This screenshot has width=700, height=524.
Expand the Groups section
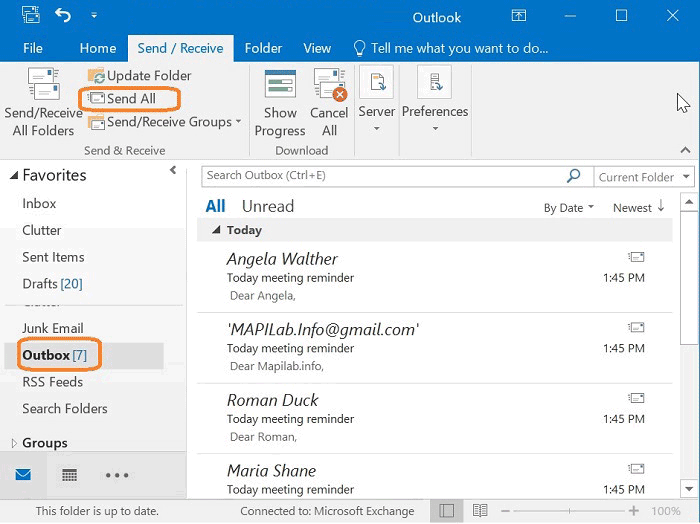tap(14, 443)
